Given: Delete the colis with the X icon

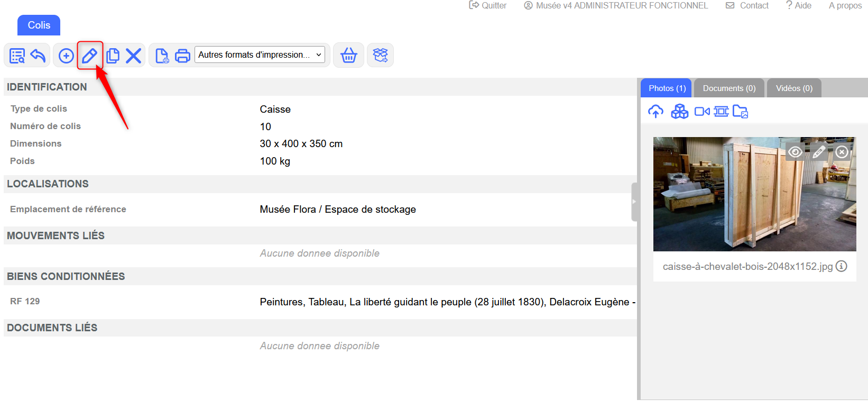Looking at the screenshot, I should pyautogui.click(x=134, y=56).
